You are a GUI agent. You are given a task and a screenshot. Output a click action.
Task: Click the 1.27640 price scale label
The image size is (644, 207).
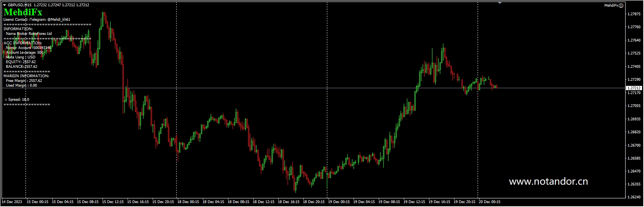pos(634,40)
